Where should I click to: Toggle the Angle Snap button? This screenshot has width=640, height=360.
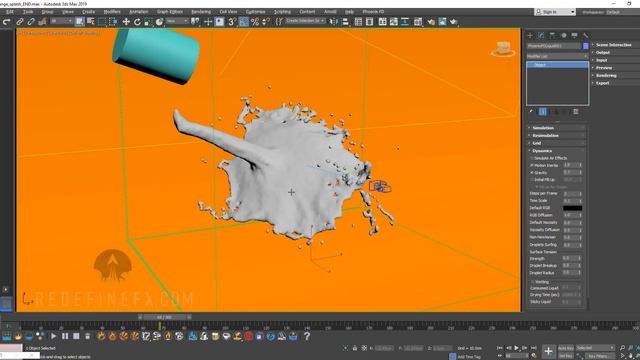pos(243,22)
